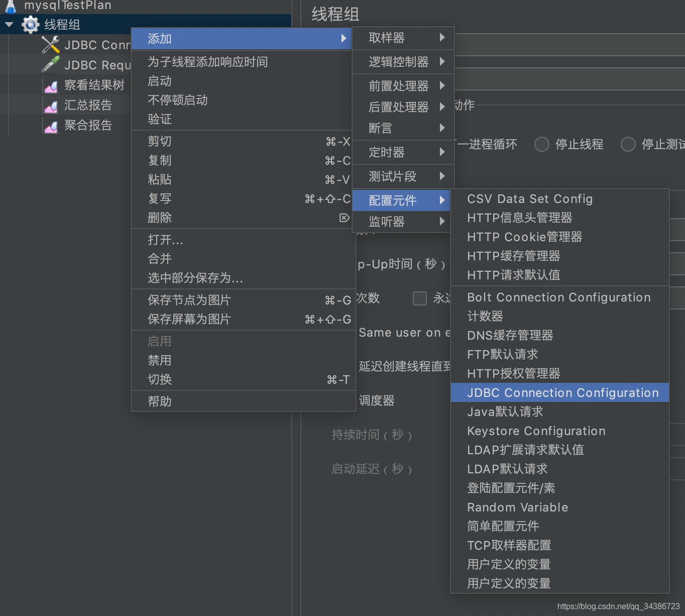Select the mysqlTestPlan tree node
The image size is (685, 616).
tap(68, 6)
